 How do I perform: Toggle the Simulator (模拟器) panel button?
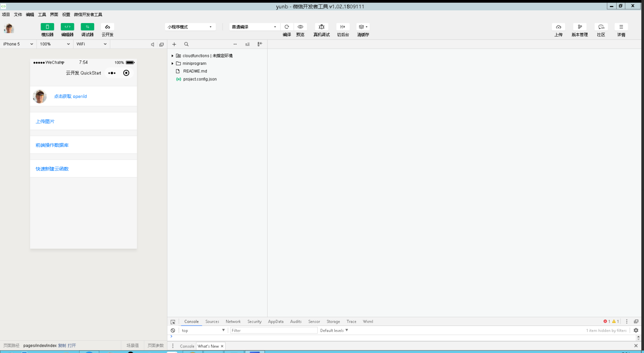tap(47, 27)
